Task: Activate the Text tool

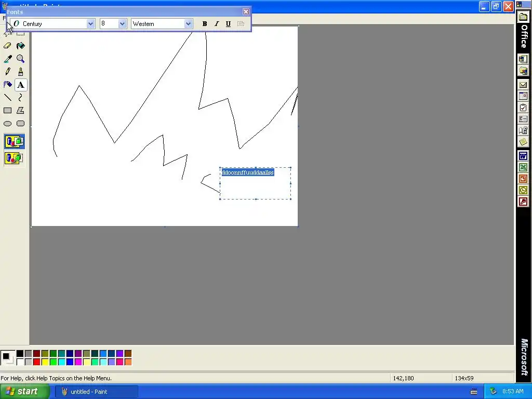Action: pyautogui.click(x=21, y=85)
